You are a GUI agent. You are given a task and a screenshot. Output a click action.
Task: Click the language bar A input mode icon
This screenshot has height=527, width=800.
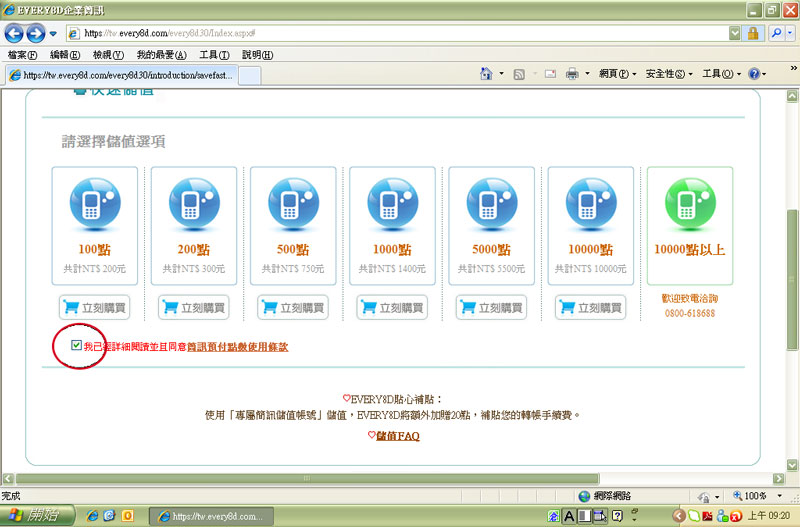click(569, 516)
